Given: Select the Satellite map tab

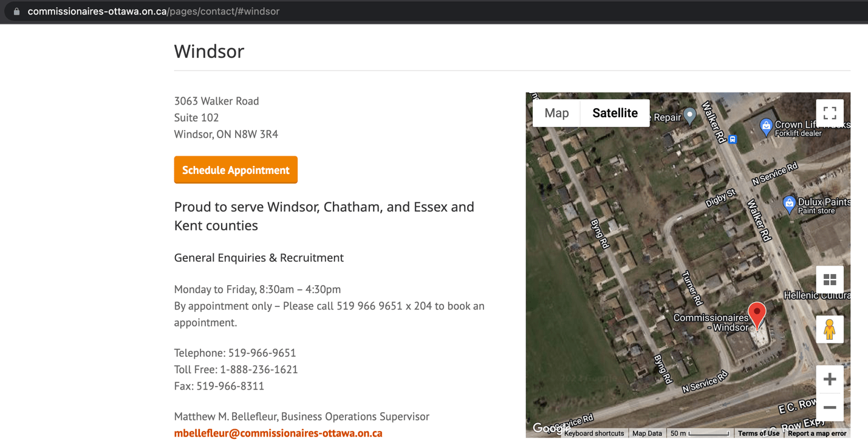Looking at the screenshot, I should click(x=615, y=113).
